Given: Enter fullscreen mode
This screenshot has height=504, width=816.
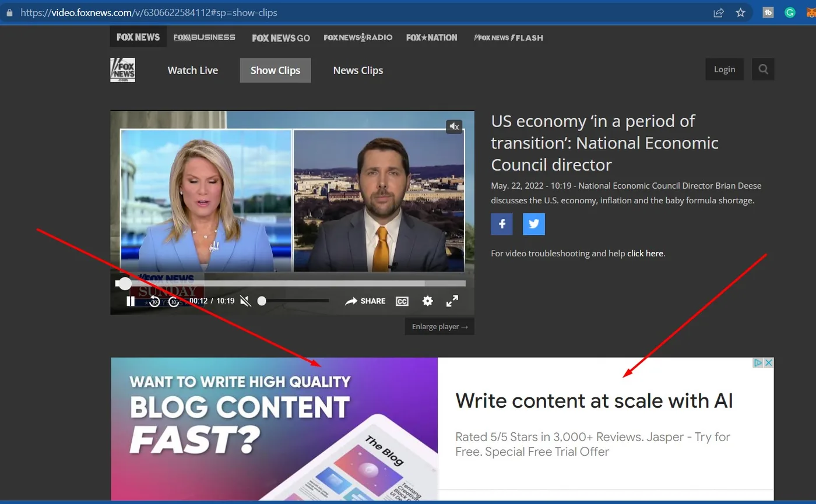Looking at the screenshot, I should pyautogui.click(x=452, y=301).
